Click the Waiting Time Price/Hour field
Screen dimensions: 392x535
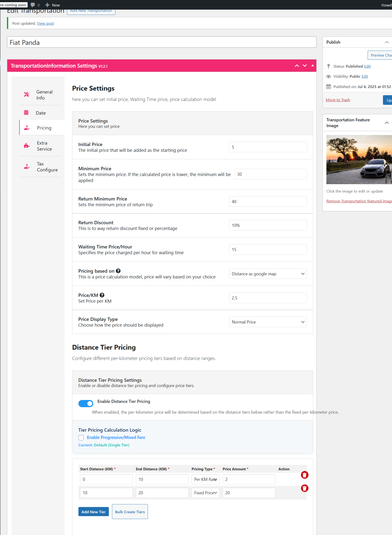click(268, 250)
